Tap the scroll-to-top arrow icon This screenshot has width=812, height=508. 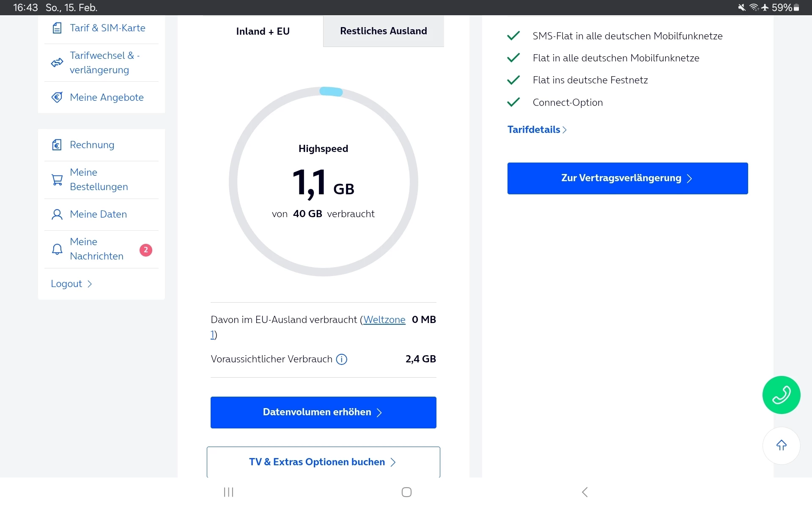coord(781,445)
